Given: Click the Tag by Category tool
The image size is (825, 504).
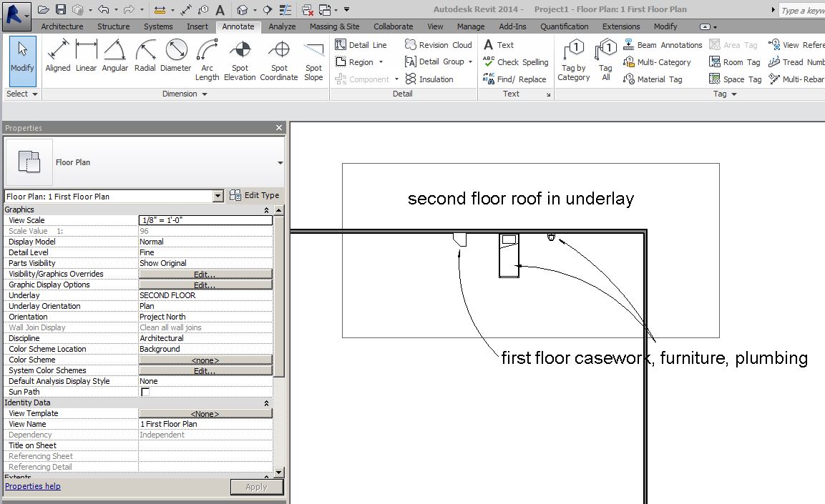Looking at the screenshot, I should tap(574, 59).
